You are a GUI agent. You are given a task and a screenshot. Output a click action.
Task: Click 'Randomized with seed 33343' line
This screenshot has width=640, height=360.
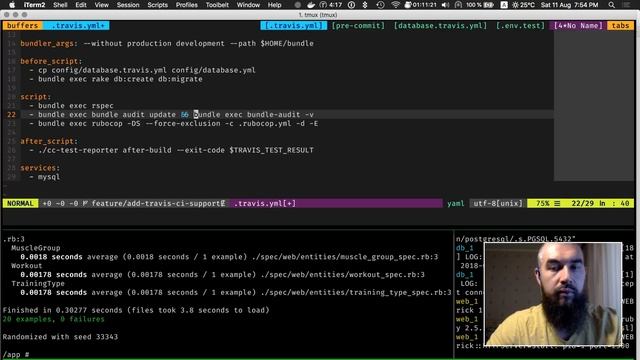tap(60, 337)
